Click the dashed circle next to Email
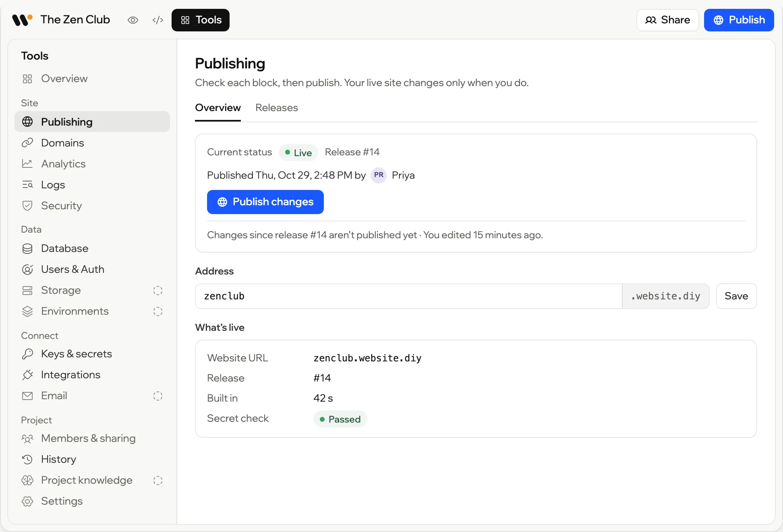Screen dimensions: 783x532 [x=158, y=396]
